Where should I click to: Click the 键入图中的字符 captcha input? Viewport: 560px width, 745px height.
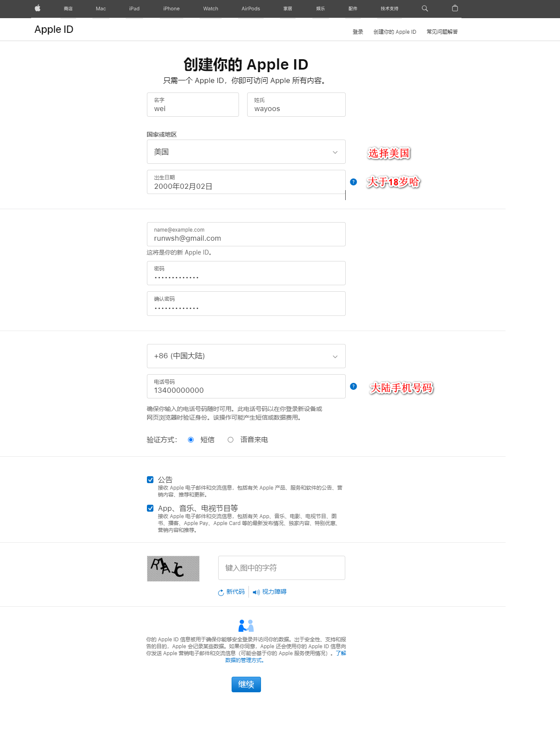282,568
